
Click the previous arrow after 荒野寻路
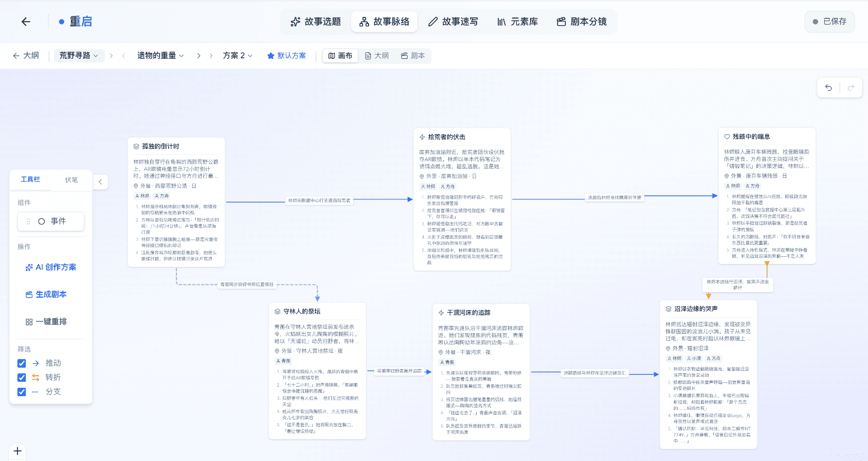(112, 56)
